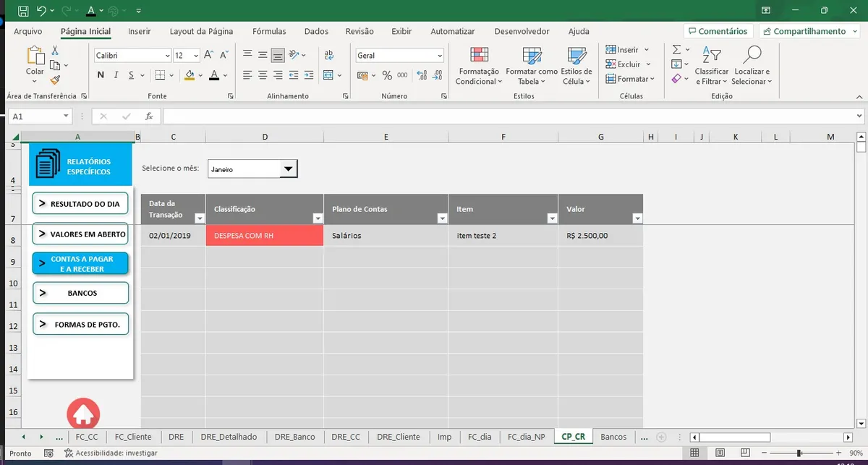
Task: Click the yellow fill color swatch
Action: coord(190,75)
